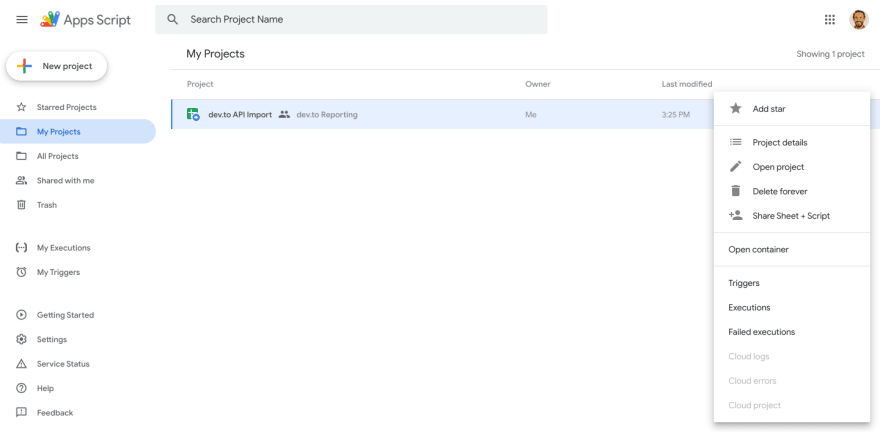This screenshot has width=880, height=432.
Task: Open Settings from the sidebar
Action: click(51, 340)
